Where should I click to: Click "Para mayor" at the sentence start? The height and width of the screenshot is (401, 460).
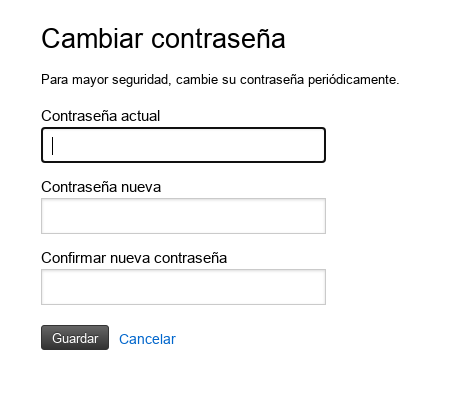75,80
